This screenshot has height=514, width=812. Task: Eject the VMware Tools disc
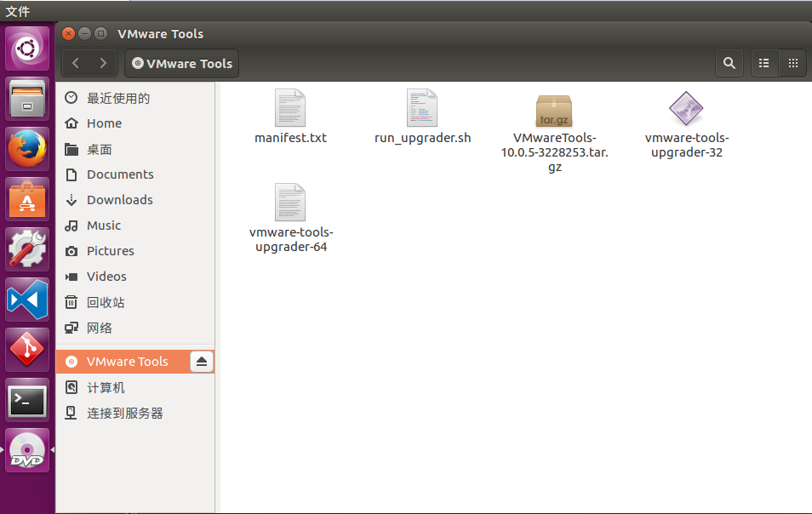[x=201, y=362]
